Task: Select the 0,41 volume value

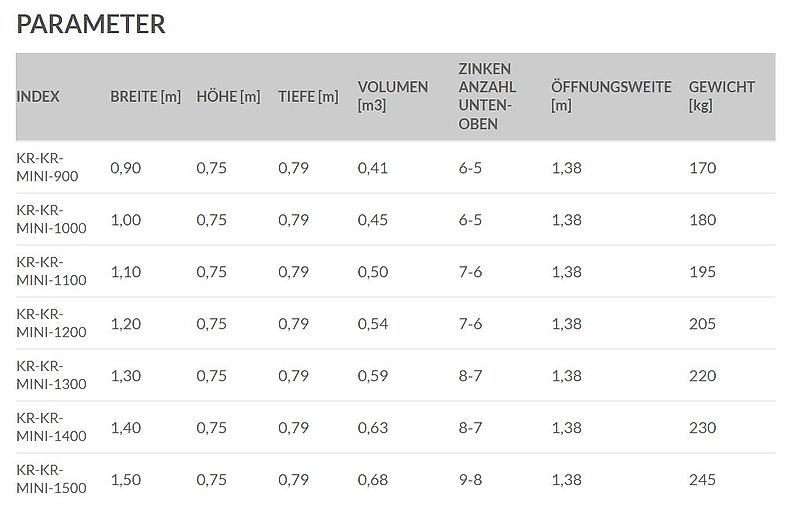Action: click(372, 168)
